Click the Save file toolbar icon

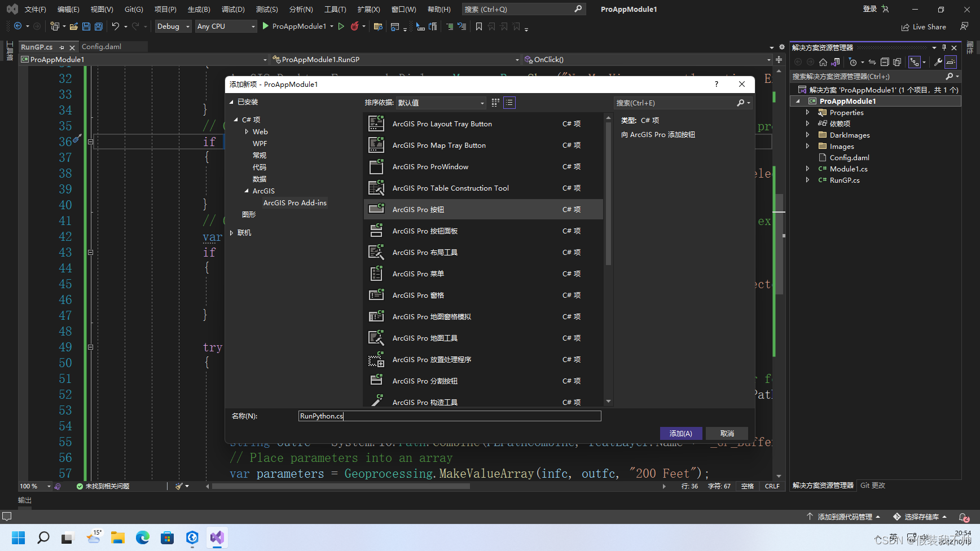86,27
